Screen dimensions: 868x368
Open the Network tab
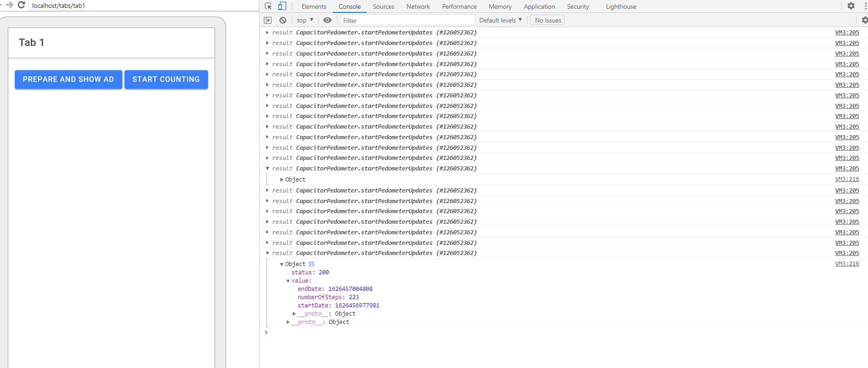point(418,6)
